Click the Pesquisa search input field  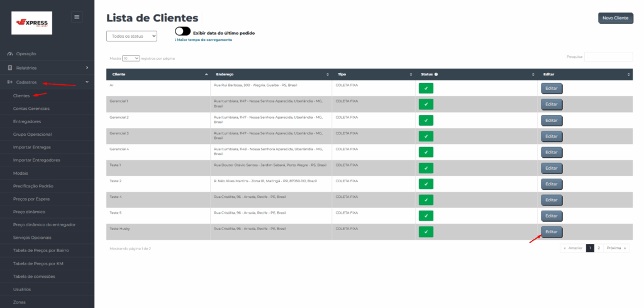tap(608, 57)
